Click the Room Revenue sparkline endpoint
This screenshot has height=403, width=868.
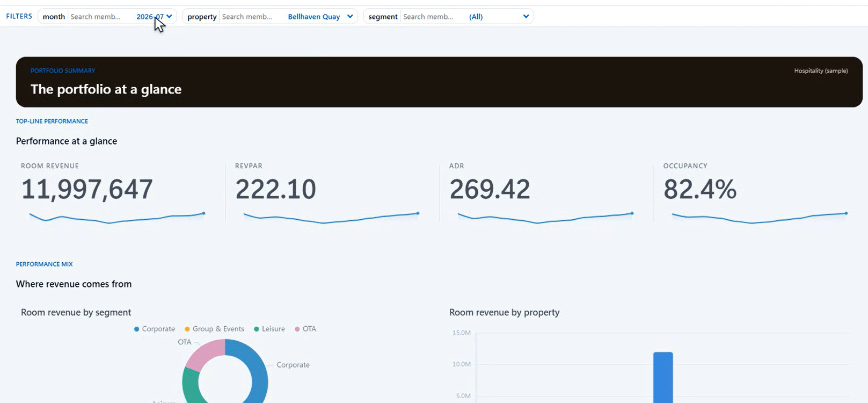[x=204, y=213]
